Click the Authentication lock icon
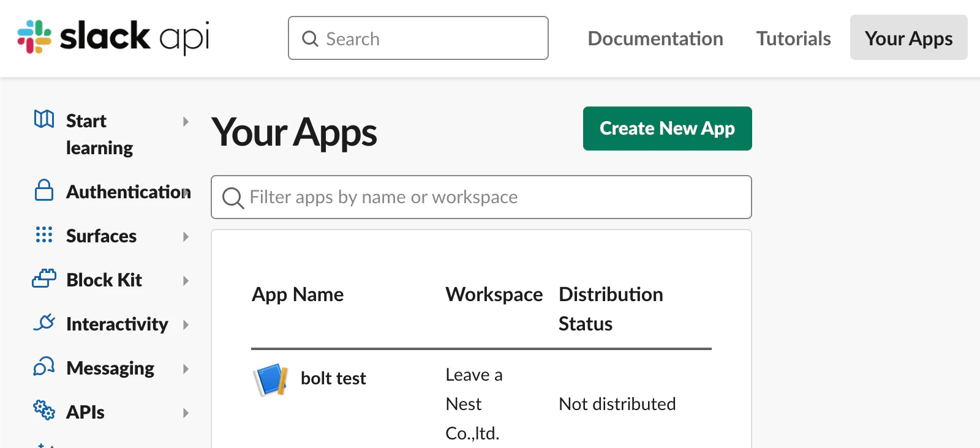Image resolution: width=980 pixels, height=448 pixels. (x=44, y=190)
